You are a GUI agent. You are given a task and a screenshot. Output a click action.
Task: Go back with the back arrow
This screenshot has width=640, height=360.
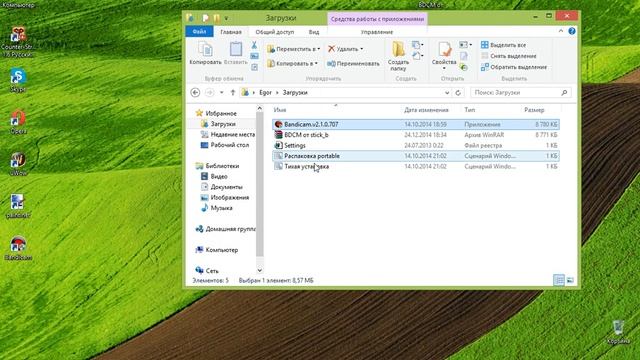[x=195, y=93]
